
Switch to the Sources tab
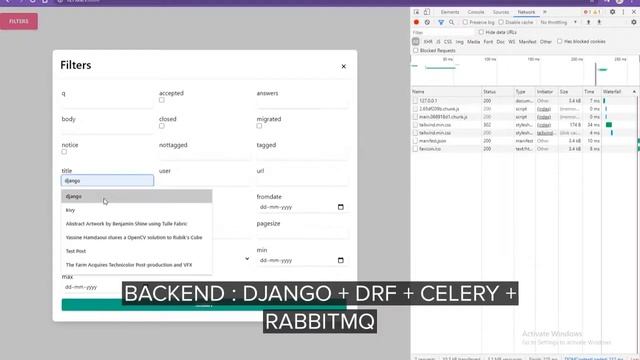pos(501,12)
